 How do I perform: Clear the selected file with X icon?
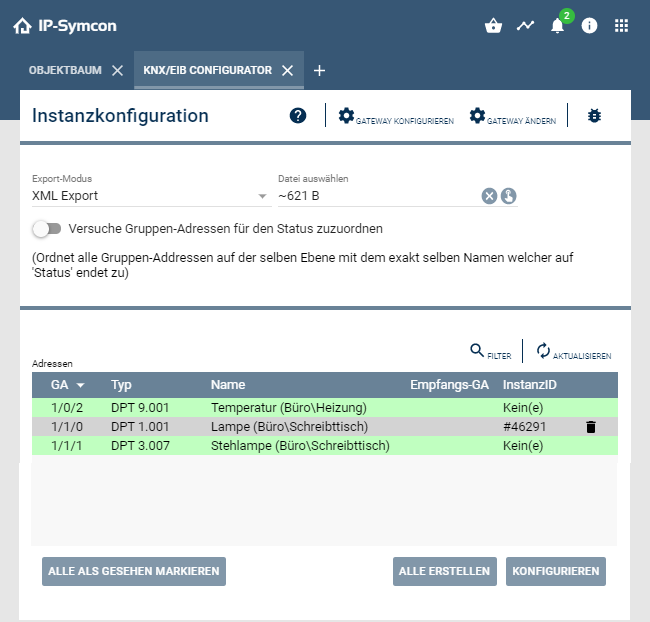click(x=489, y=196)
